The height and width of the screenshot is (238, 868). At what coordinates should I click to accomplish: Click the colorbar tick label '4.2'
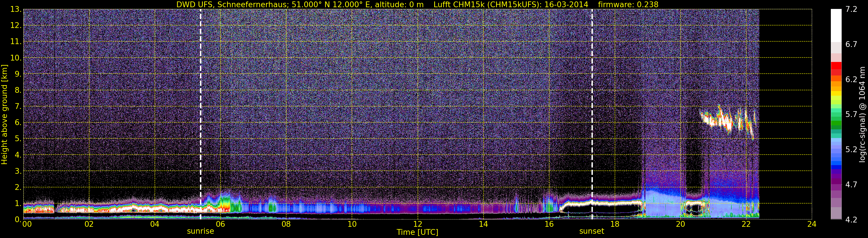point(851,220)
